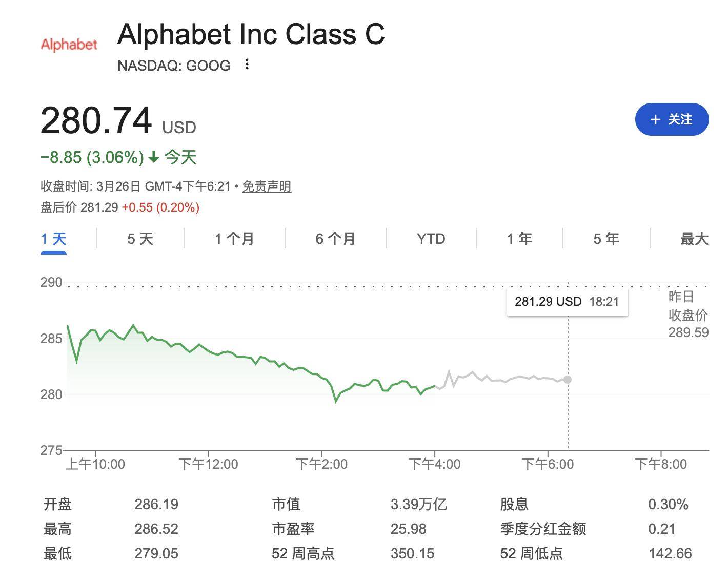The image size is (728, 584).
Task: Click the currently active 1 天 tab
Action: [x=53, y=238]
